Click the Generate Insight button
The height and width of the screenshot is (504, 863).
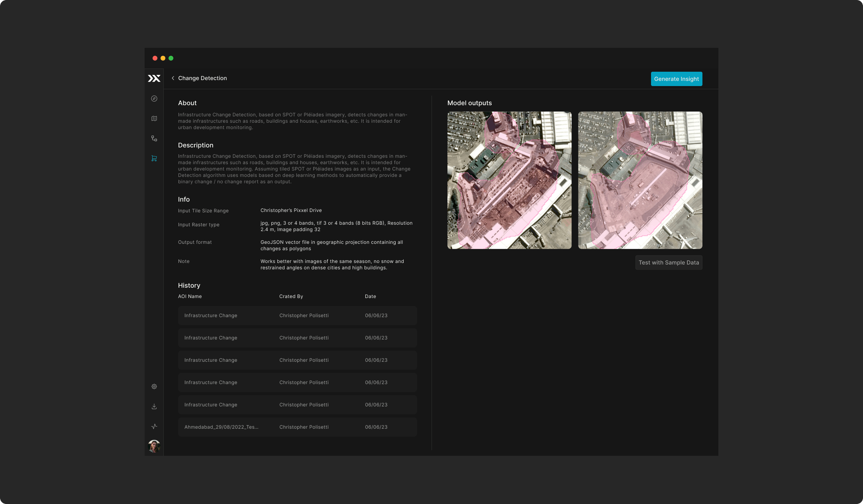[676, 79]
